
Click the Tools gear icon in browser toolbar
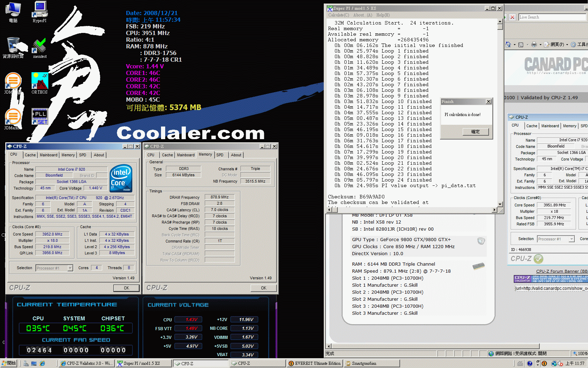click(573, 45)
